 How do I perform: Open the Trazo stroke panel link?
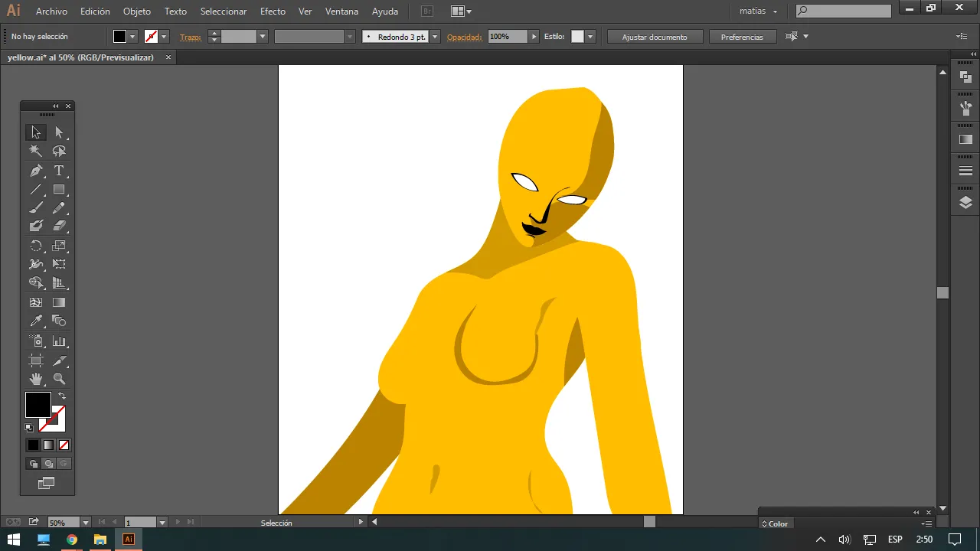tap(191, 37)
